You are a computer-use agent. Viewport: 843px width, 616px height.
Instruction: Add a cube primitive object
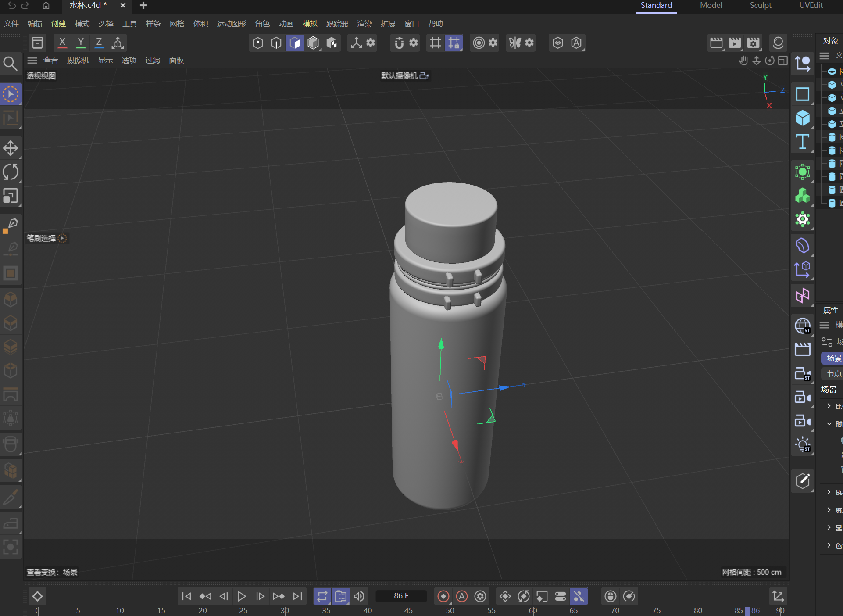(x=802, y=118)
